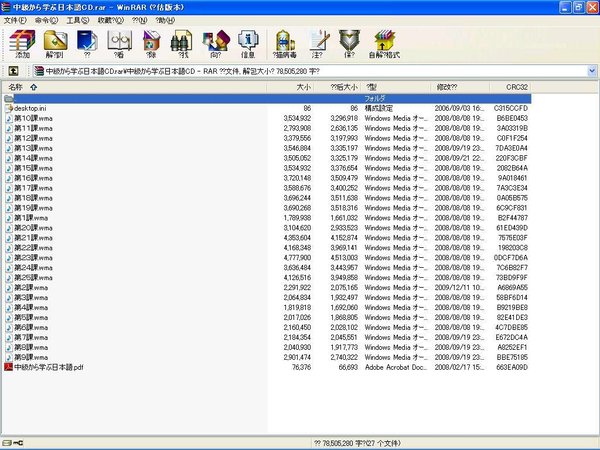The height and width of the screenshot is (450, 600).
Task: Click the drive icon in status bar
Action: [x=8, y=443]
